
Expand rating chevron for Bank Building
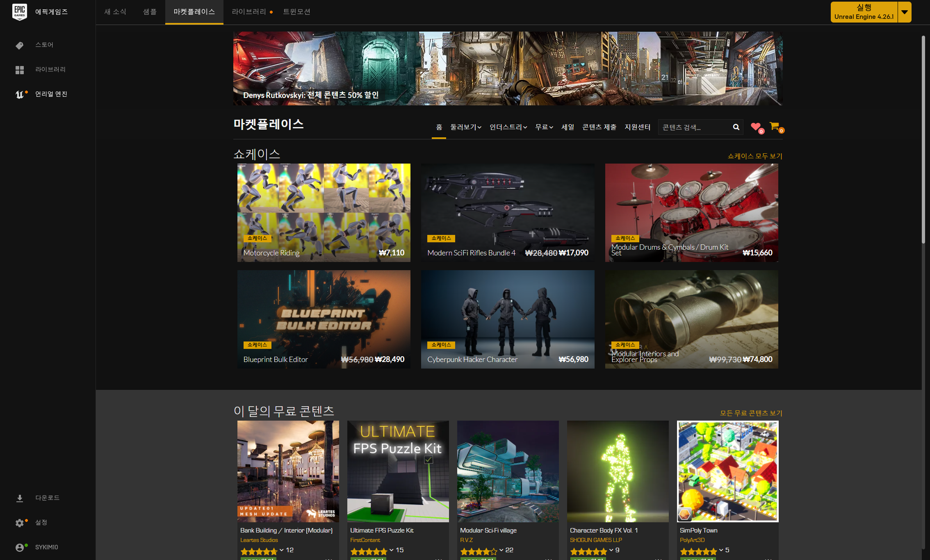[x=282, y=550]
